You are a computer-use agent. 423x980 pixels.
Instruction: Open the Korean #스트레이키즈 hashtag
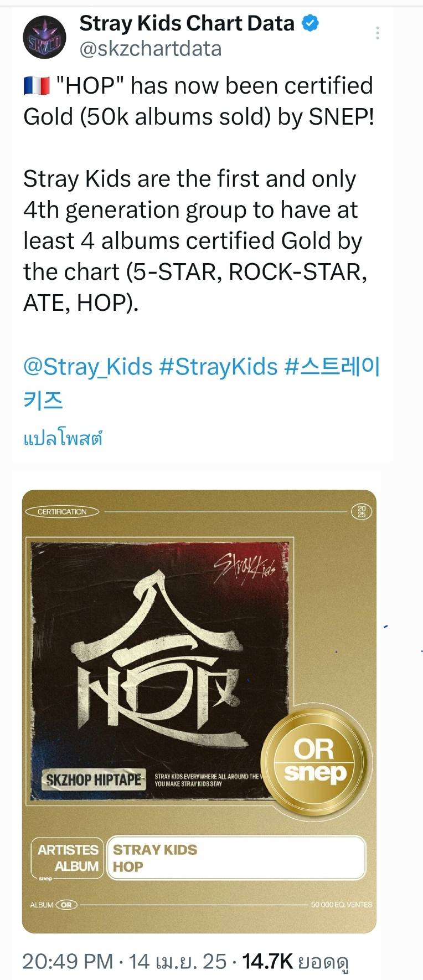202,383
